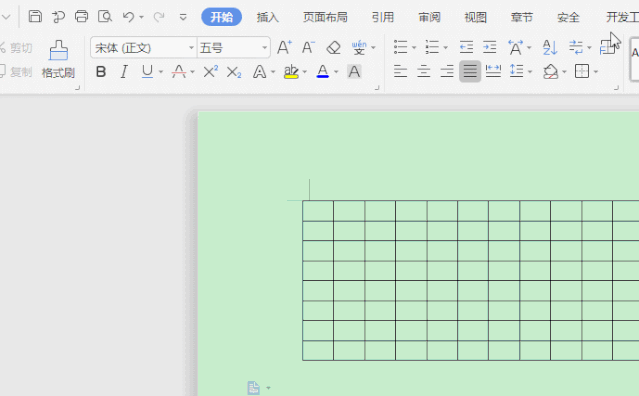The height and width of the screenshot is (396, 639).
Task: Increase font size with A+ icon
Action: click(284, 48)
